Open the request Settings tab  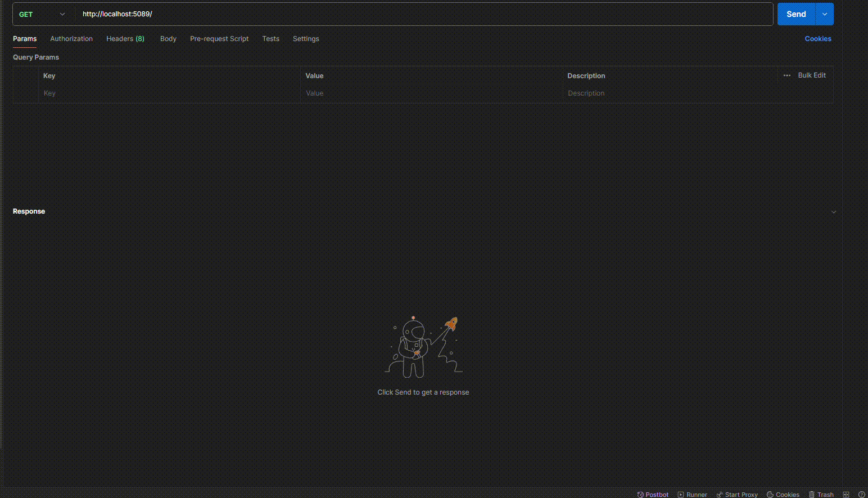click(306, 39)
